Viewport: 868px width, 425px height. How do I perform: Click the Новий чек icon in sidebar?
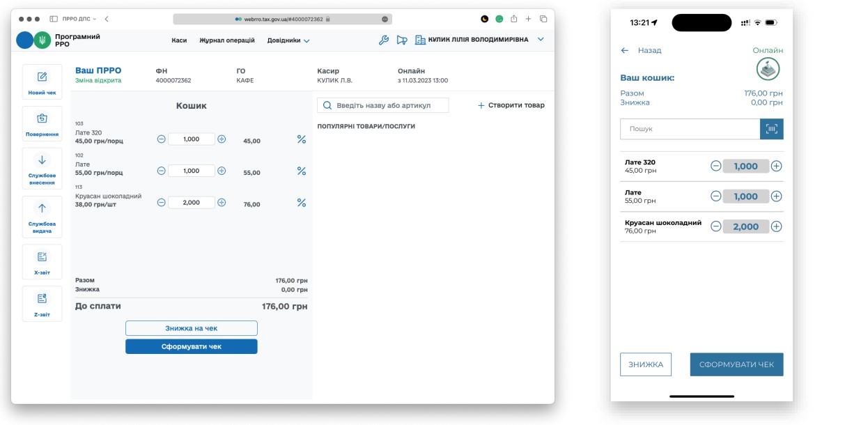click(x=42, y=77)
